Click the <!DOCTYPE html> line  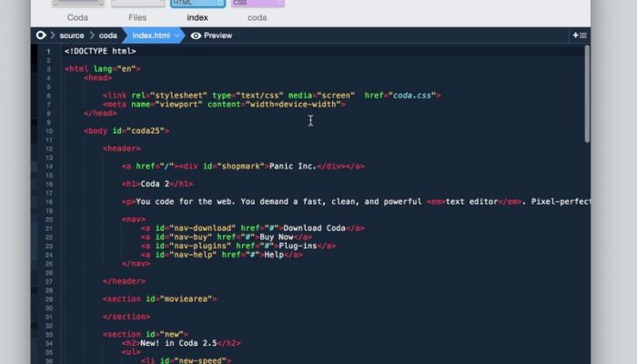pyautogui.click(x=100, y=51)
